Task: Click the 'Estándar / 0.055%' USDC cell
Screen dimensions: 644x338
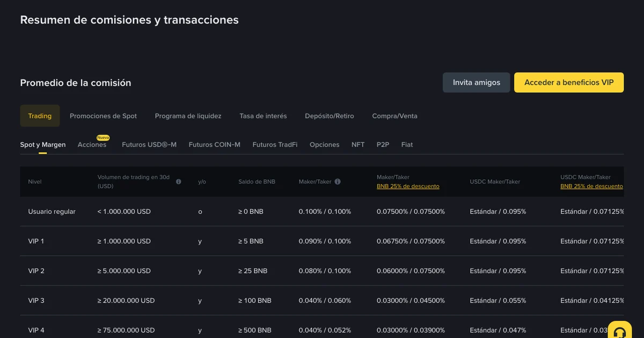Action: tap(498, 300)
